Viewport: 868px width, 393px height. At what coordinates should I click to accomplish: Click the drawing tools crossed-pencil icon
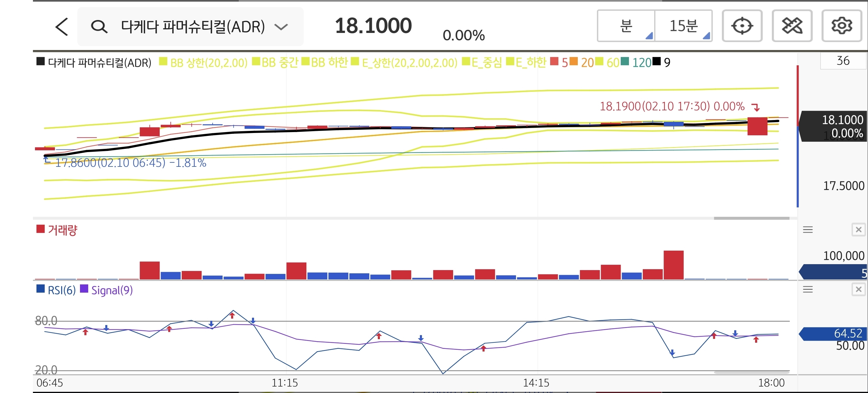[x=792, y=26]
